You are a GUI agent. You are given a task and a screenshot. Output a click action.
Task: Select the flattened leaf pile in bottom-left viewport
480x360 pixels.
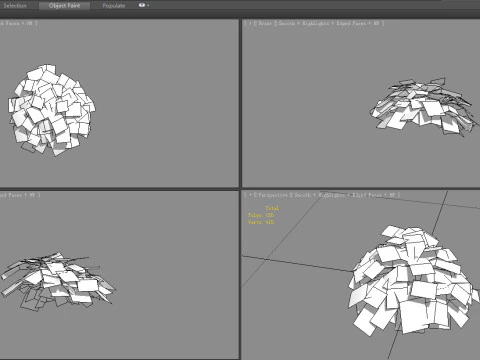point(57,281)
